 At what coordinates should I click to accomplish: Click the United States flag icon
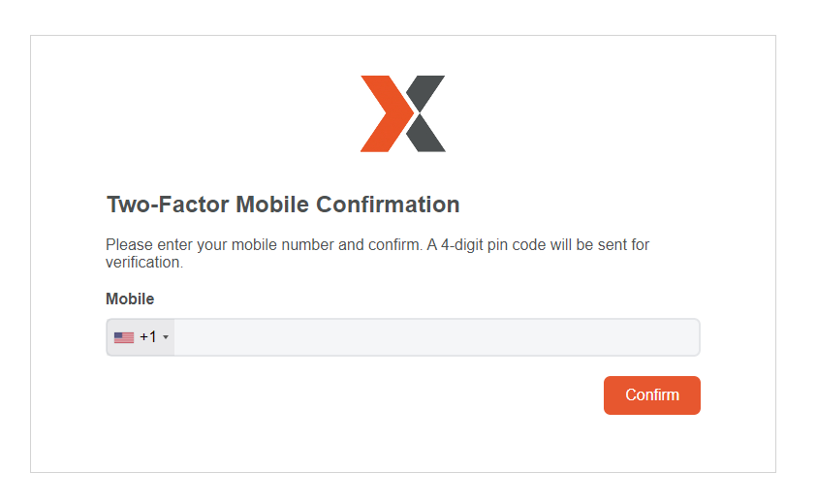(x=124, y=337)
